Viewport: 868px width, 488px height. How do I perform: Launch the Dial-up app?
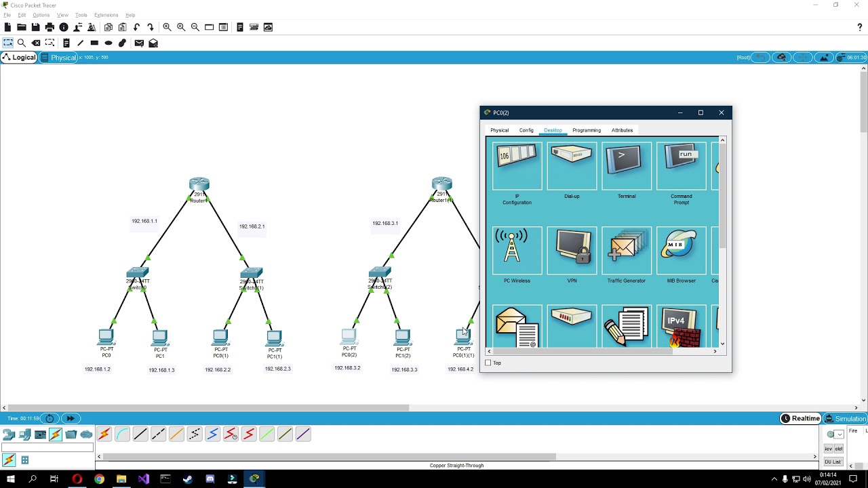click(572, 166)
